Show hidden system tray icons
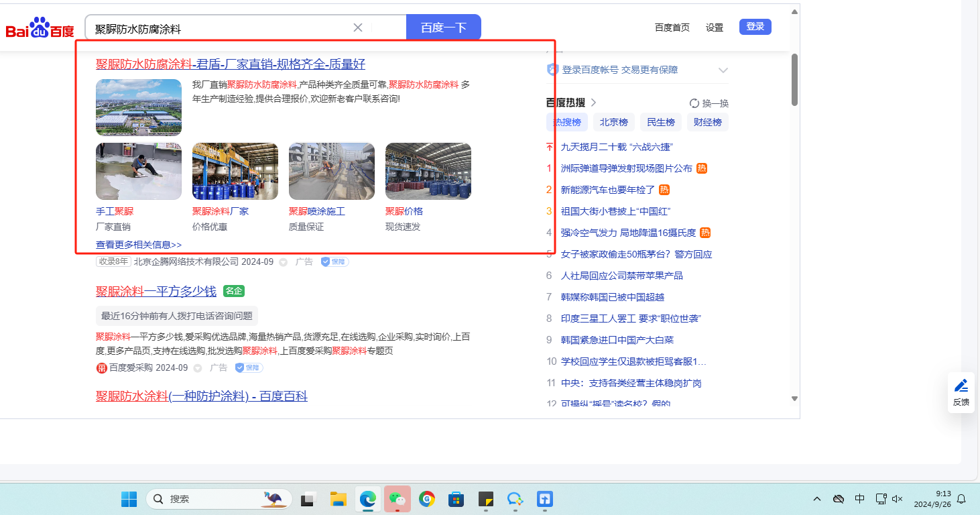 coord(817,499)
